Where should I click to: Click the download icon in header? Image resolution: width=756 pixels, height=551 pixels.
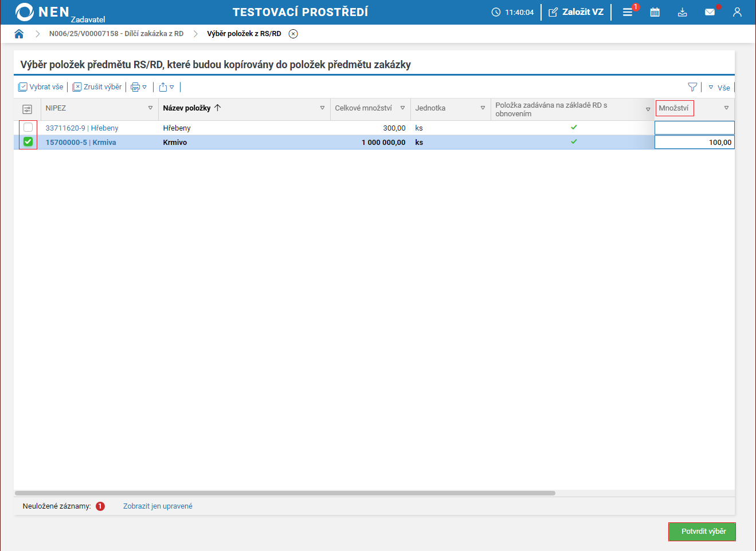[x=682, y=12]
